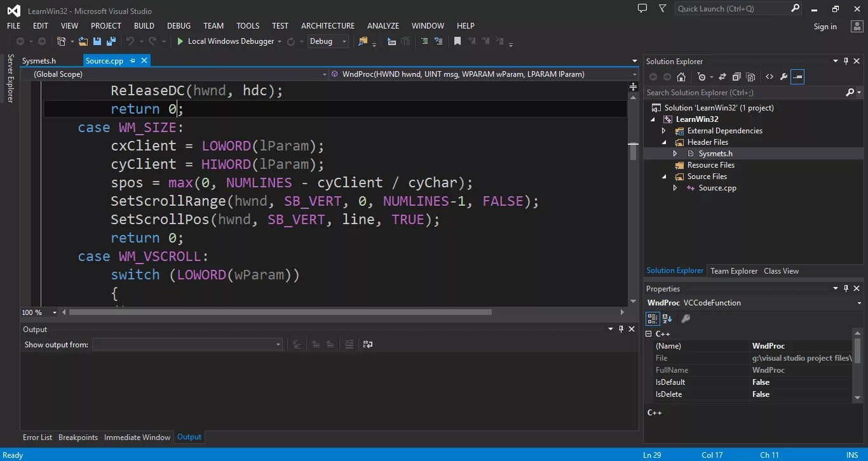
Task: Toggle Word Wrap in Output panel
Action: (x=368, y=344)
